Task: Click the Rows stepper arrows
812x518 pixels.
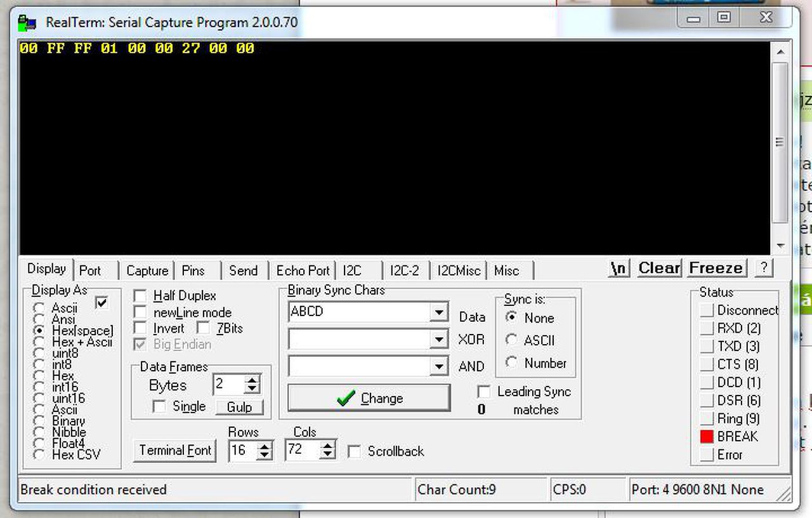Action: [x=265, y=451]
